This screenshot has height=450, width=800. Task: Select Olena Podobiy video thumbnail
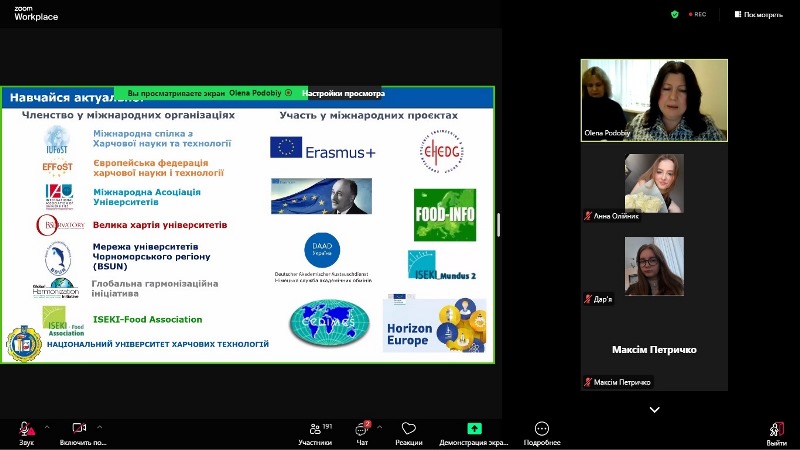[x=654, y=100]
